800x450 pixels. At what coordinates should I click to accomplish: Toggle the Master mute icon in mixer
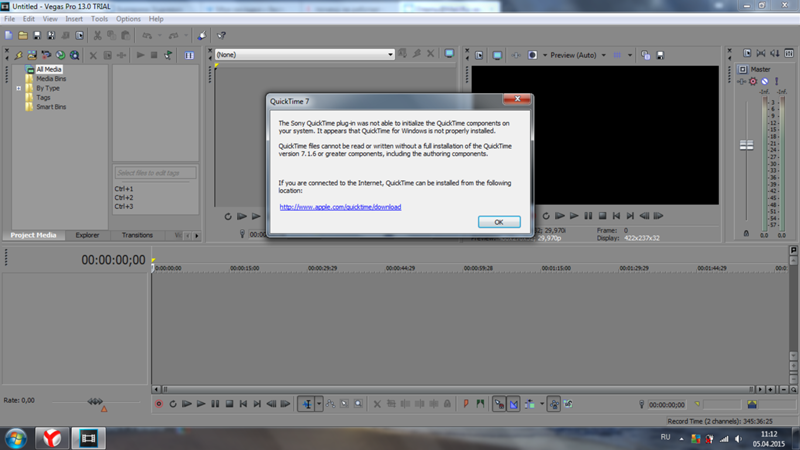[x=765, y=82]
